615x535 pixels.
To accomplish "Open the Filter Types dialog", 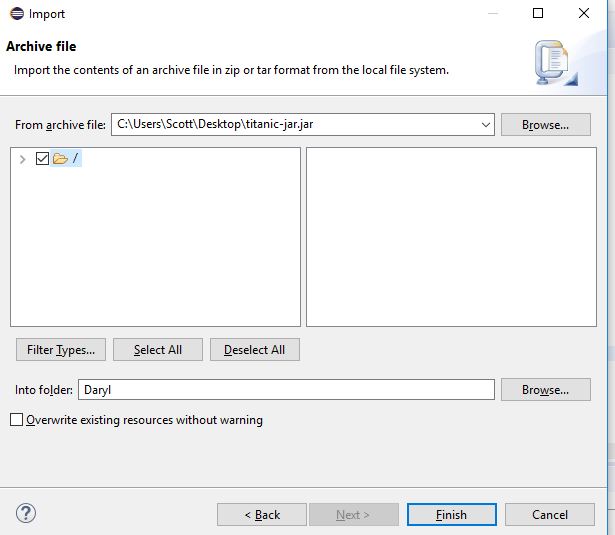I will point(61,349).
